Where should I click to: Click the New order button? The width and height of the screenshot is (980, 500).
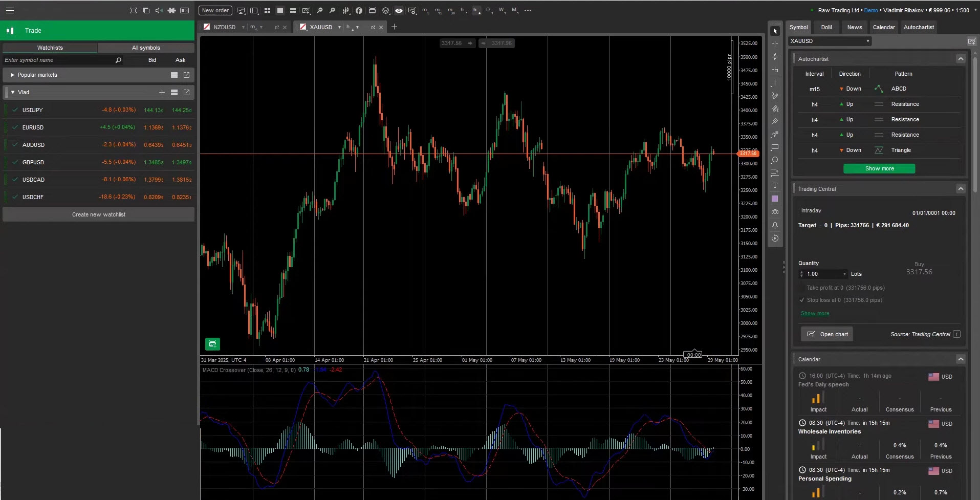click(x=215, y=10)
